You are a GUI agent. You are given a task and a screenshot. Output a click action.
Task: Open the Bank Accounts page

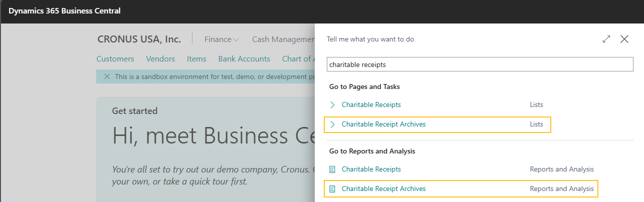pos(244,59)
